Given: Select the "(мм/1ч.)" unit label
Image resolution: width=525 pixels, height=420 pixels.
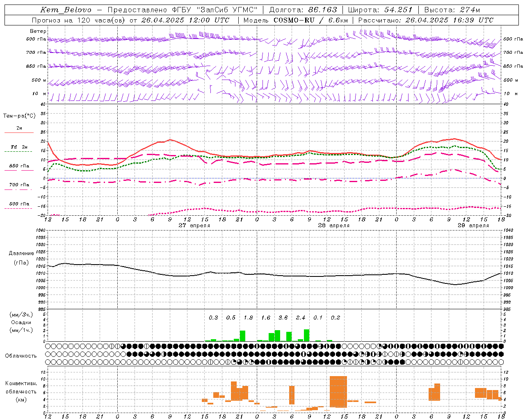Looking at the screenshot, I should tap(21, 330).
